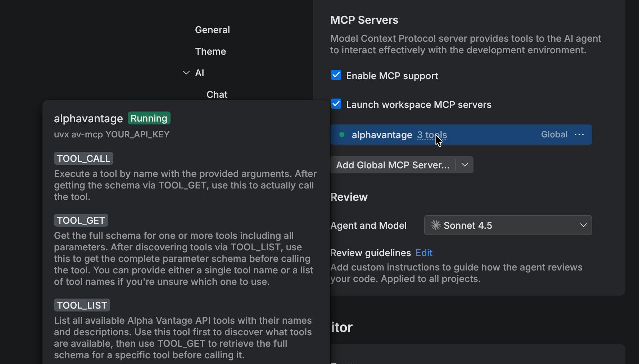Screen dimensions: 639x364
Task: Switch to Theme settings
Action: 210,51
